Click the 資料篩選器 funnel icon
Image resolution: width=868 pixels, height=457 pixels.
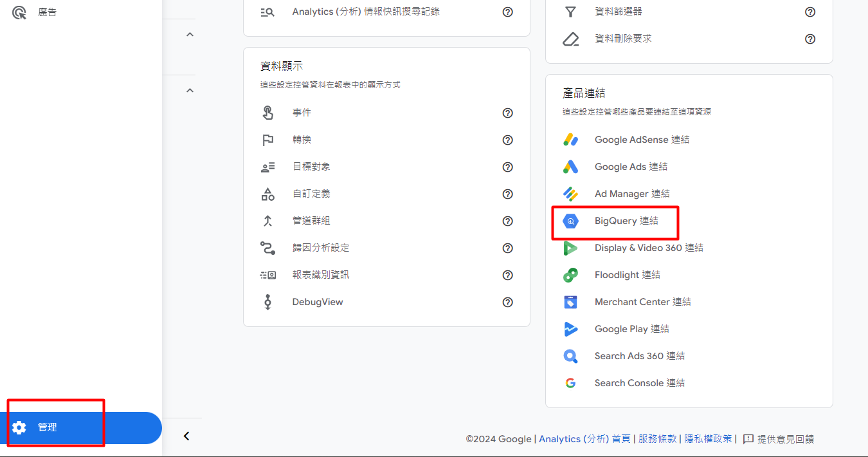570,12
